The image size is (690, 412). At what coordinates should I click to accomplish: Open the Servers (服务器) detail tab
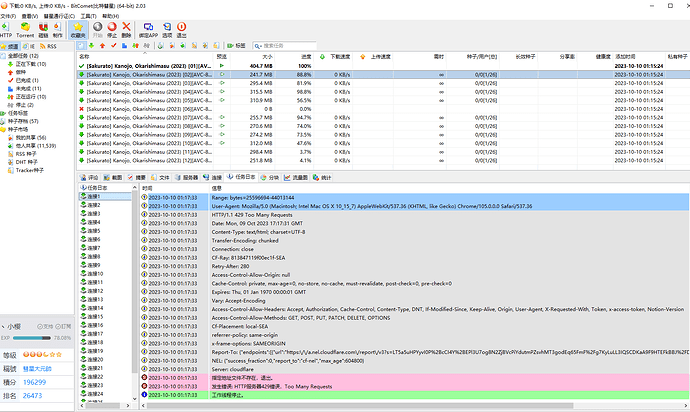coord(187,177)
